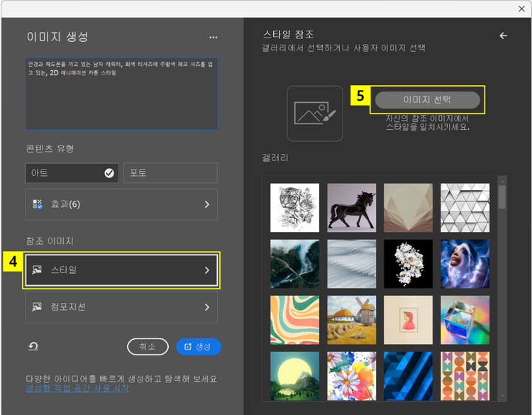Select the yellow sun mountain thumbnail
The image size is (532, 415).
[294, 376]
